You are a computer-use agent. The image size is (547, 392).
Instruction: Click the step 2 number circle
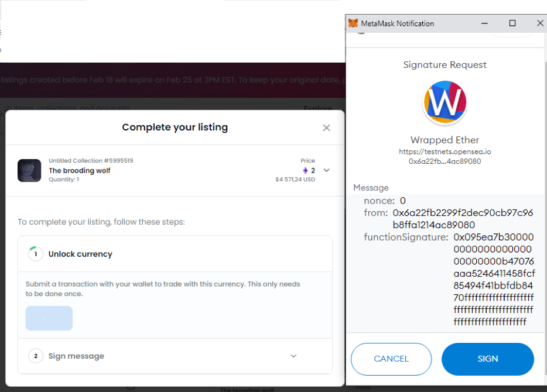(36, 356)
